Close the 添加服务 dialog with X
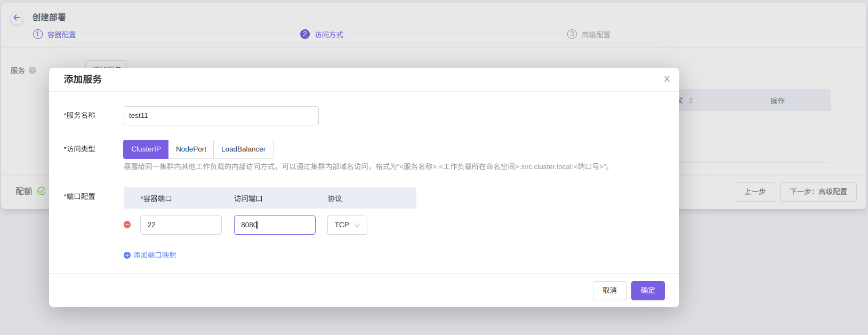Screen dimensions: 868x335 point(666,79)
